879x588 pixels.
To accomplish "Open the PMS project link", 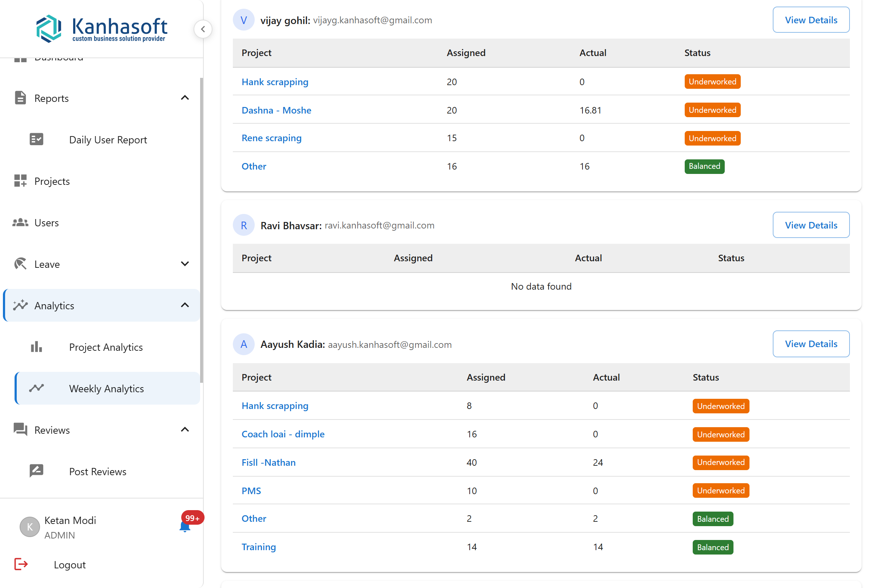I will pos(251,490).
